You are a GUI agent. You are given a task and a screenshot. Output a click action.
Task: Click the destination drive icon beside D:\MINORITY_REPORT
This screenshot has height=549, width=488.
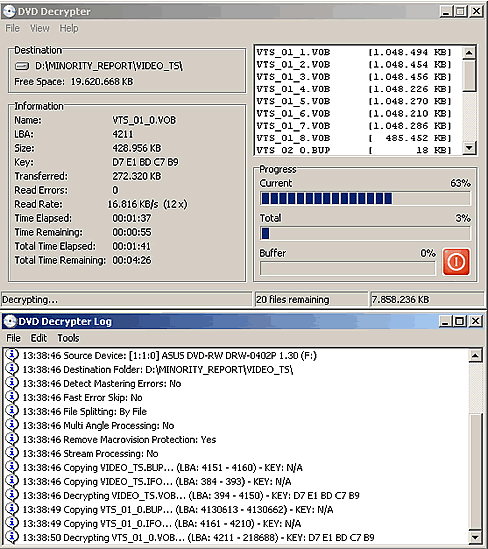click(x=22, y=66)
